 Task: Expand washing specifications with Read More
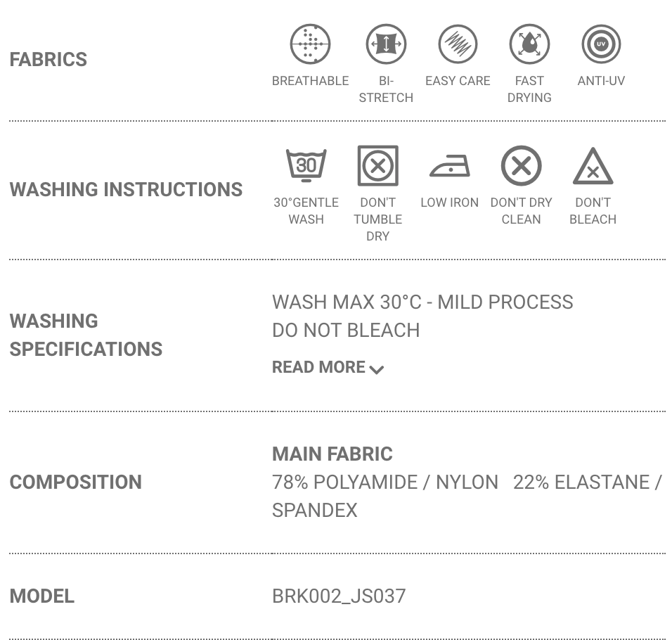click(x=319, y=367)
